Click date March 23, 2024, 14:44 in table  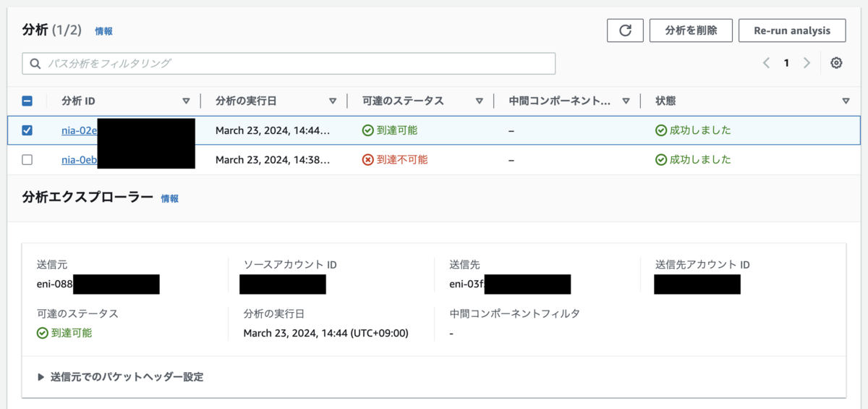click(273, 130)
